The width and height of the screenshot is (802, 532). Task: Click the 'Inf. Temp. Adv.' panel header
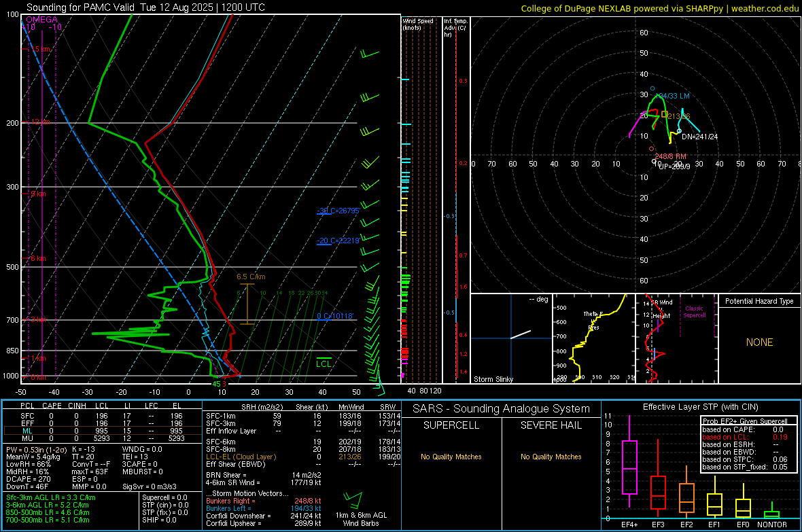coord(455,28)
